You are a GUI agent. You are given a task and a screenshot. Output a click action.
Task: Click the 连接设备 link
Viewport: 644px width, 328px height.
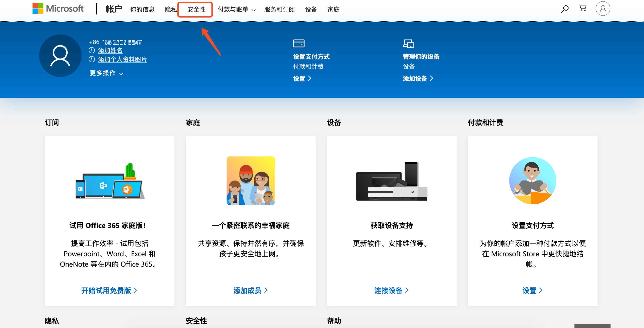(x=391, y=290)
